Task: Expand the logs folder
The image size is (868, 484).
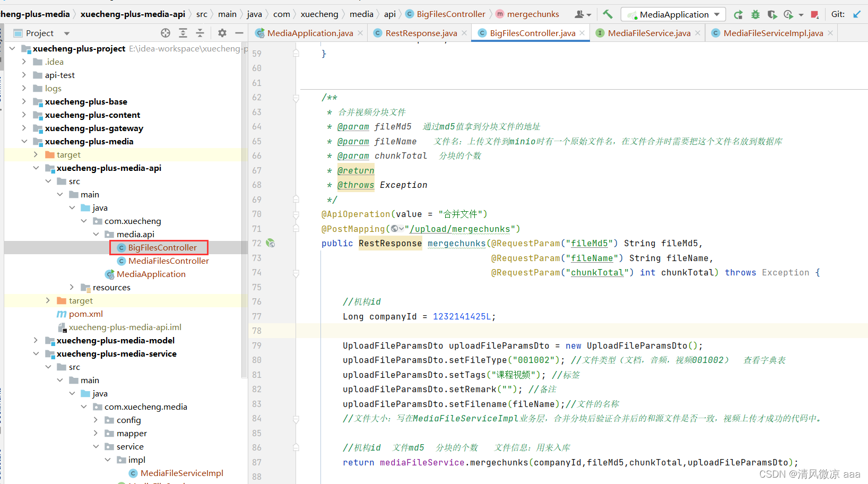Action: [x=24, y=88]
